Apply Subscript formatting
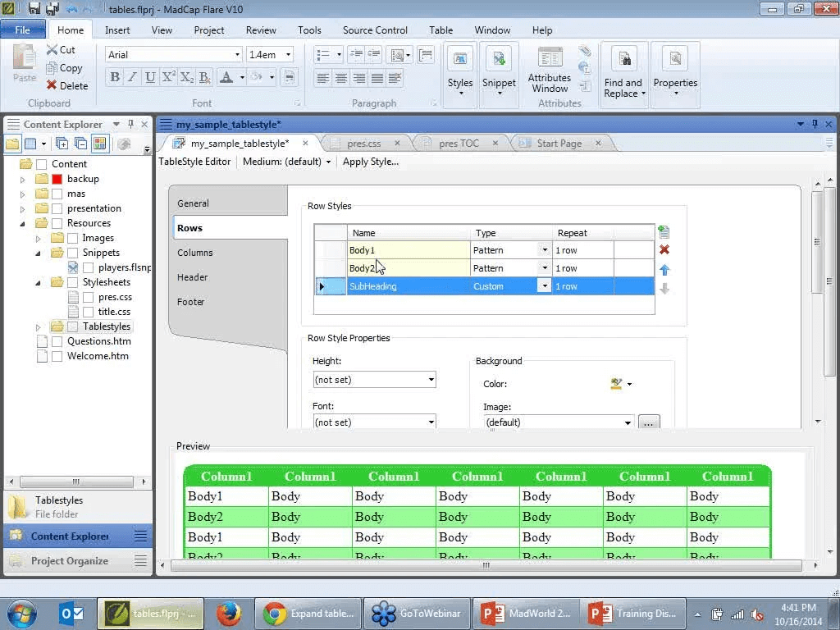The image size is (840, 630). click(x=186, y=77)
